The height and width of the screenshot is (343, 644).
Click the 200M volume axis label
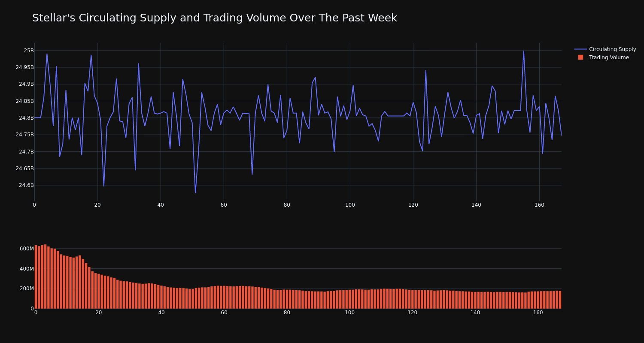click(x=27, y=289)
